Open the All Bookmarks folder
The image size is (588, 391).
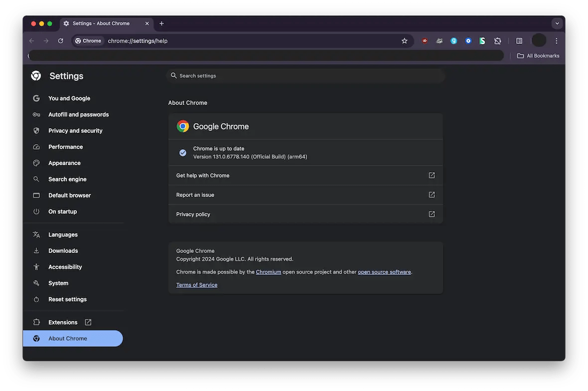pos(538,56)
